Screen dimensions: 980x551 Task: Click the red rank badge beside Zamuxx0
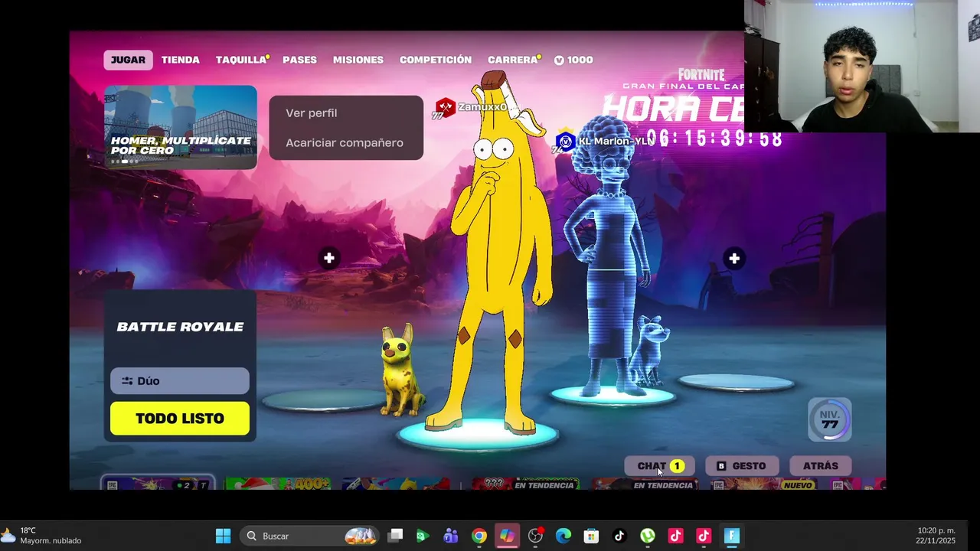click(x=445, y=109)
